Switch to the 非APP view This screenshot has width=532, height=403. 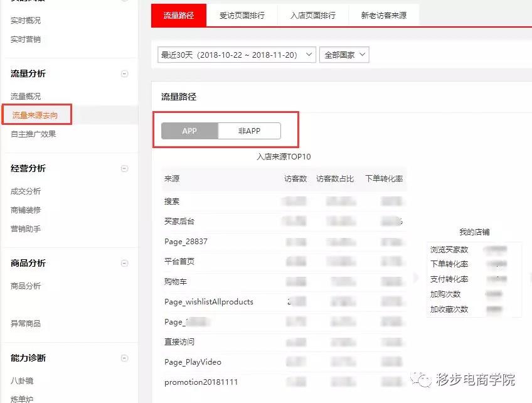(250, 131)
